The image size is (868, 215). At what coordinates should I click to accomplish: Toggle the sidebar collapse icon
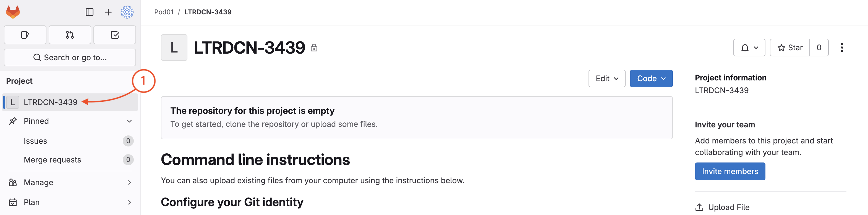(x=89, y=12)
